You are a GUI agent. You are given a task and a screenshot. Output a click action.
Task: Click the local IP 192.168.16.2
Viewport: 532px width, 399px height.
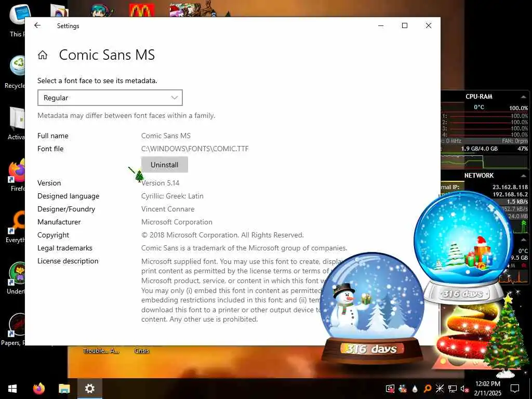[x=510, y=194]
